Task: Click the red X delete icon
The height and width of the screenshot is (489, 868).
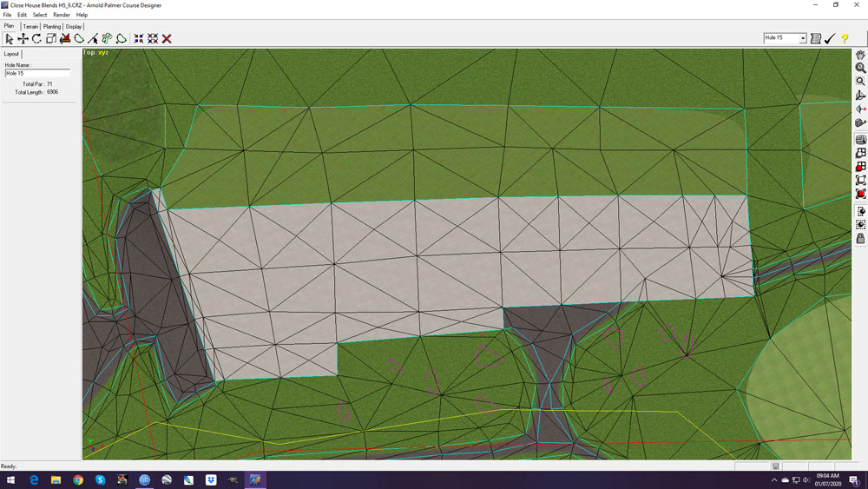Action: coord(167,39)
